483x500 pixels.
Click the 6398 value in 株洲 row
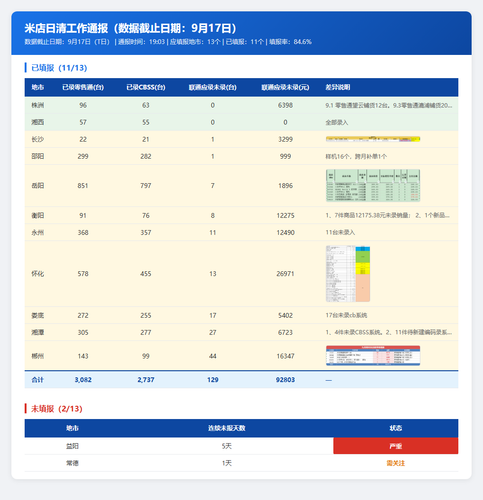pos(285,105)
